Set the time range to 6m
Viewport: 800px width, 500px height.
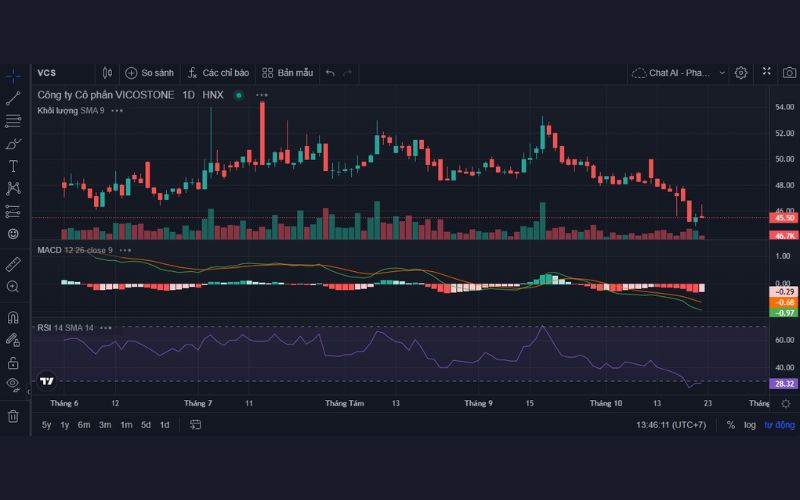click(84, 425)
